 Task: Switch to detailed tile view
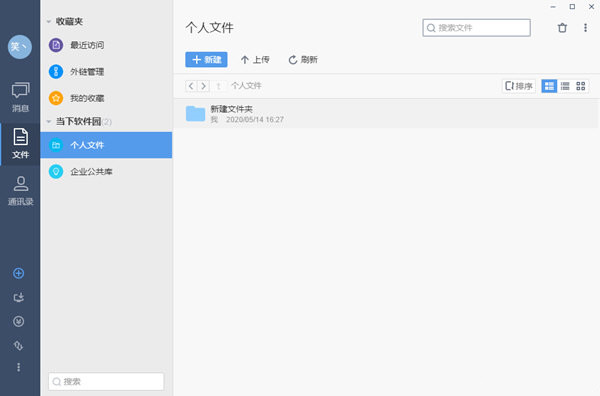point(549,86)
